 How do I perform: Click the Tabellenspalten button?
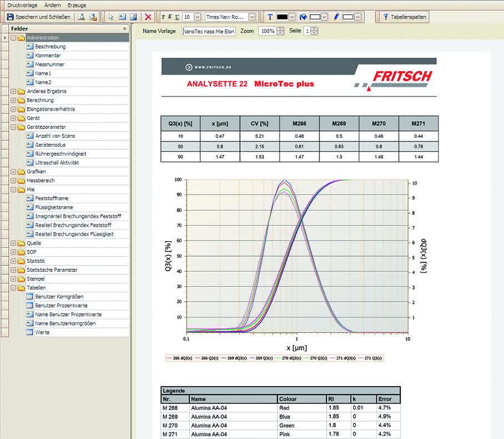tap(404, 17)
